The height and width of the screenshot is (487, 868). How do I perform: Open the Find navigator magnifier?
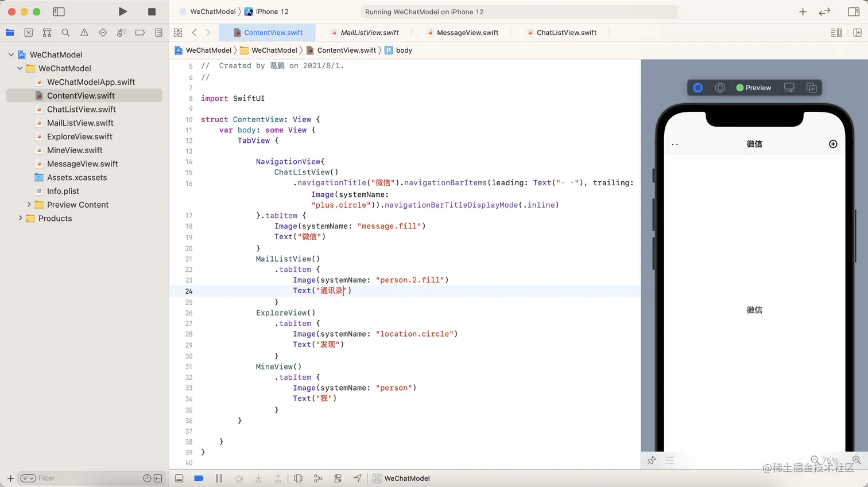(x=65, y=33)
